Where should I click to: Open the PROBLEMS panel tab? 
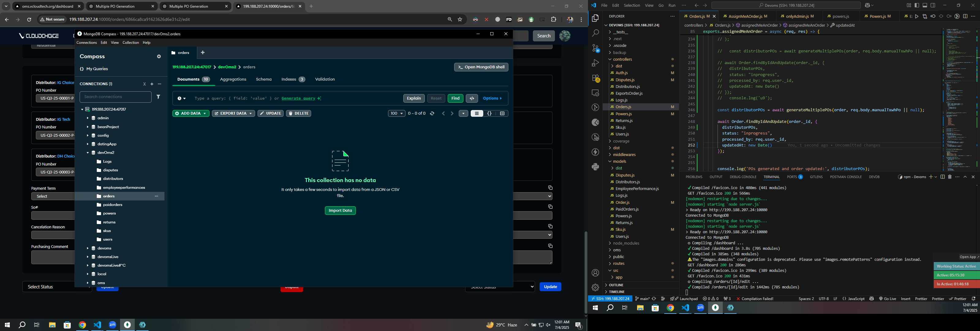click(694, 177)
